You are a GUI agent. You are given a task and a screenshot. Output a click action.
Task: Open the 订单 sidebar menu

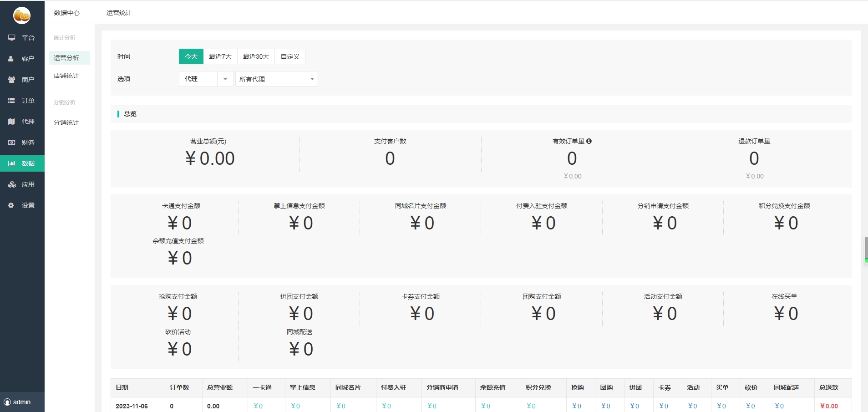[22, 101]
